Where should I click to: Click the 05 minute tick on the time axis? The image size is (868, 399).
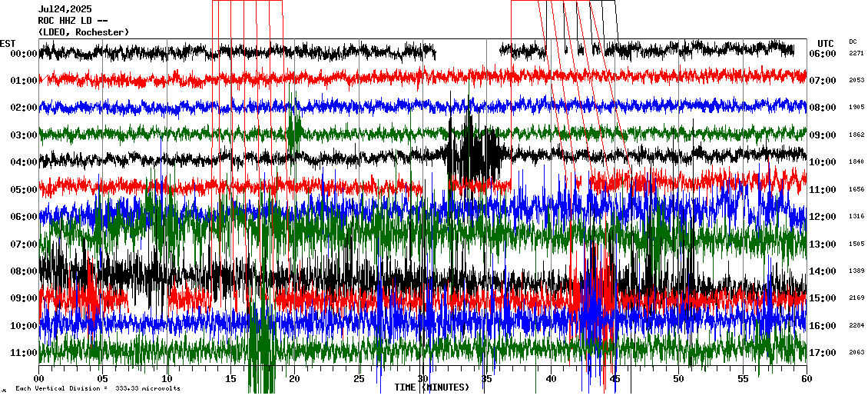103,379
